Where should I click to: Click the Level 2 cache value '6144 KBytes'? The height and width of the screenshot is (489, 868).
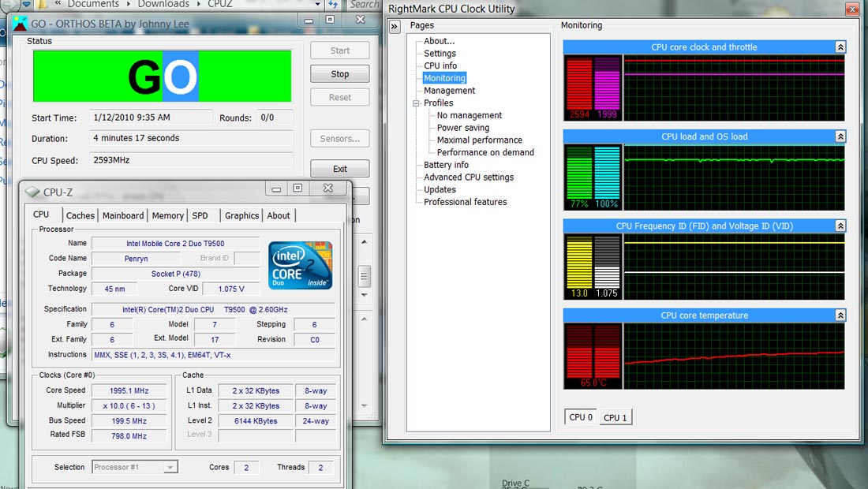(x=256, y=421)
